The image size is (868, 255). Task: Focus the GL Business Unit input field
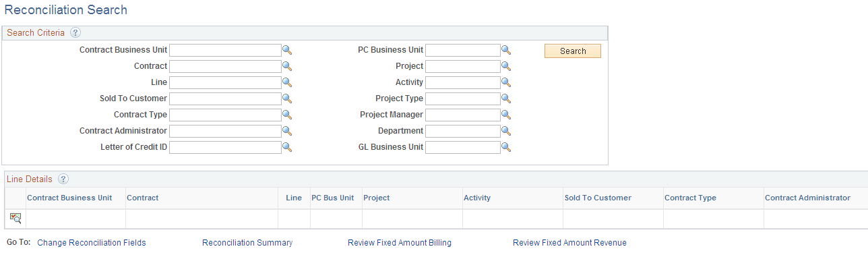463,147
